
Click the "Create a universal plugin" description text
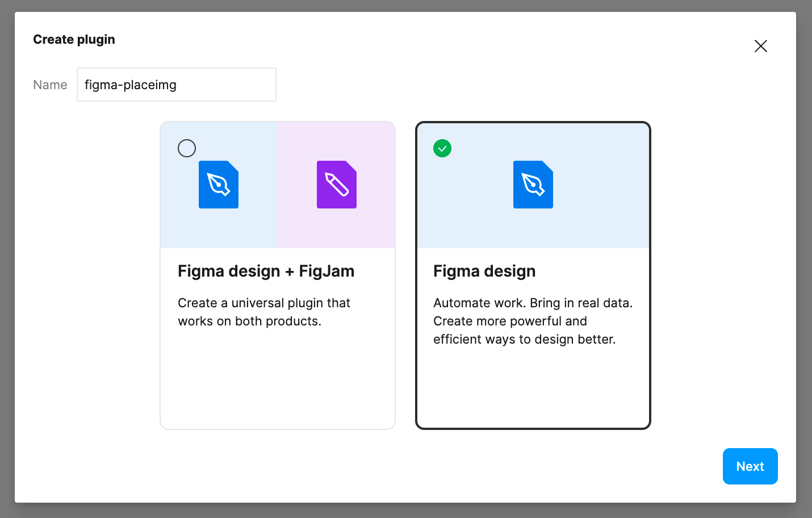pyautogui.click(x=264, y=312)
